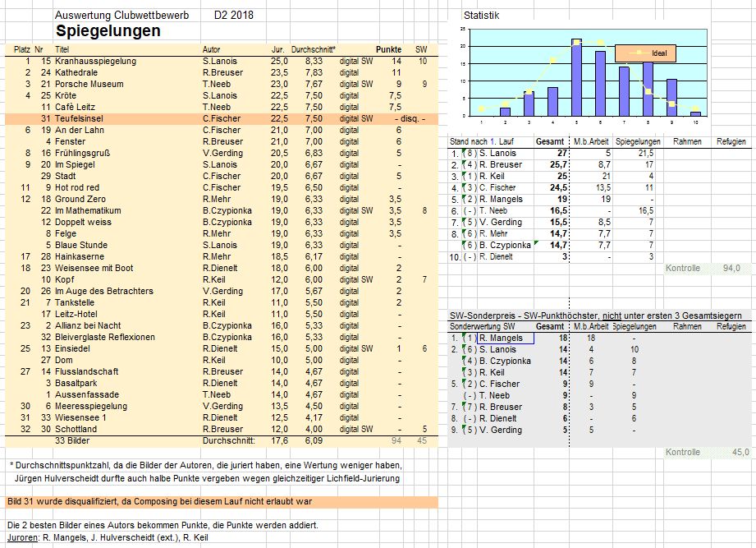This screenshot has width=756, height=548.
Task: Click the "Die 2 besten Bilder eines Autors" note
Action: click(x=163, y=525)
